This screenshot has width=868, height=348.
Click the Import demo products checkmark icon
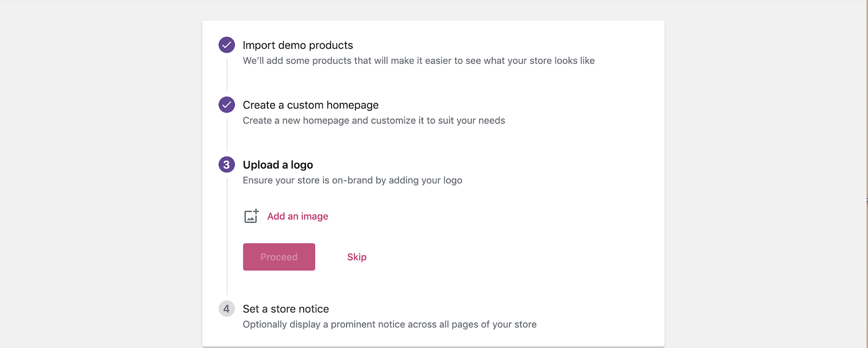click(227, 45)
